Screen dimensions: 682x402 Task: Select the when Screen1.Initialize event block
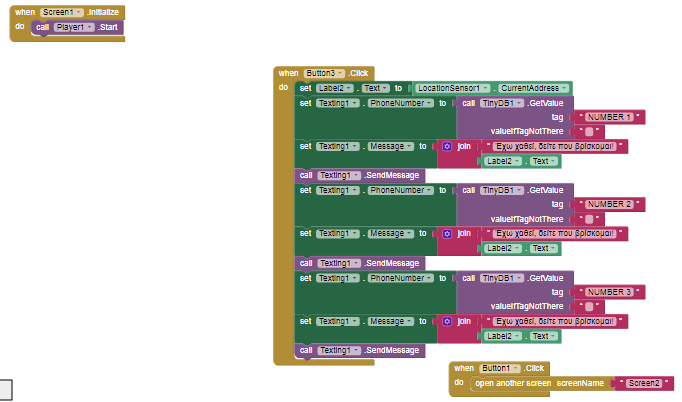(22, 10)
